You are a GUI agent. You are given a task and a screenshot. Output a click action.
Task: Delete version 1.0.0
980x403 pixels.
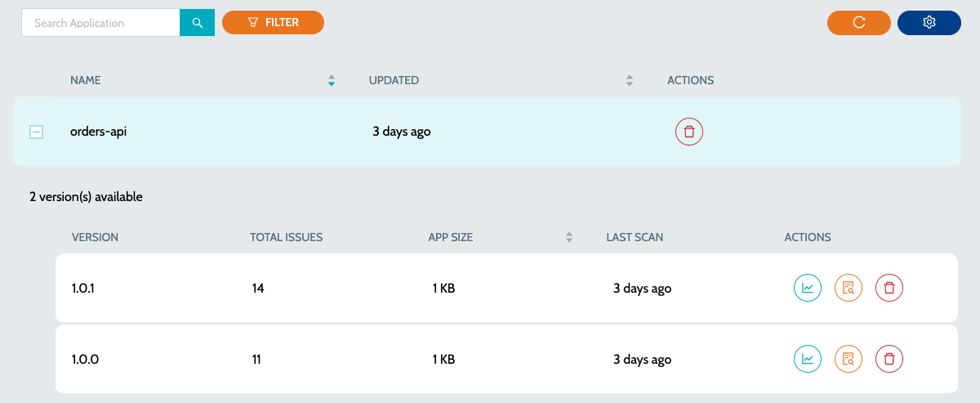pyautogui.click(x=889, y=358)
